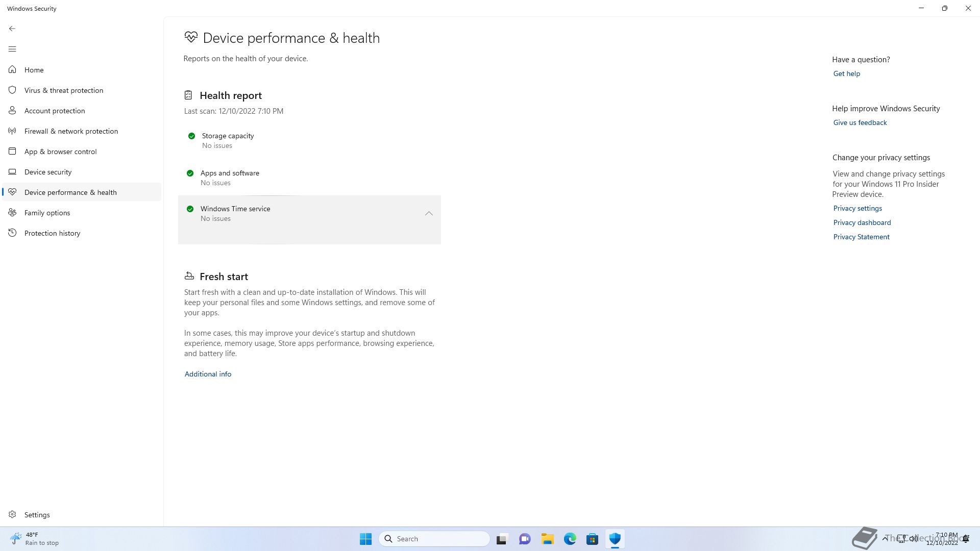Open the Privacy settings link
This screenshot has width=980, height=551.
tap(857, 208)
